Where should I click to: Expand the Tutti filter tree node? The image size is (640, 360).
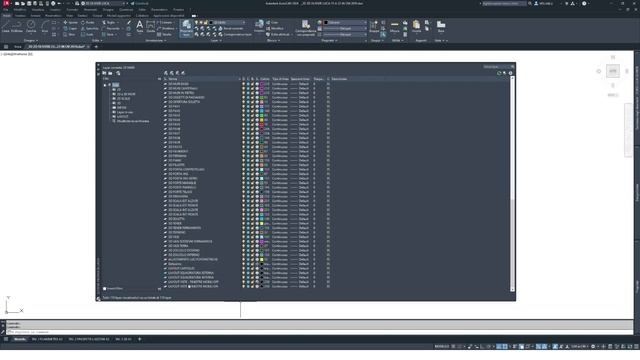(x=105, y=85)
